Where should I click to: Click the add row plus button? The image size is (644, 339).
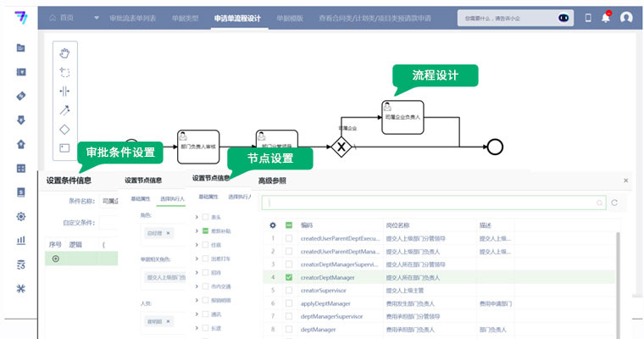point(56,258)
